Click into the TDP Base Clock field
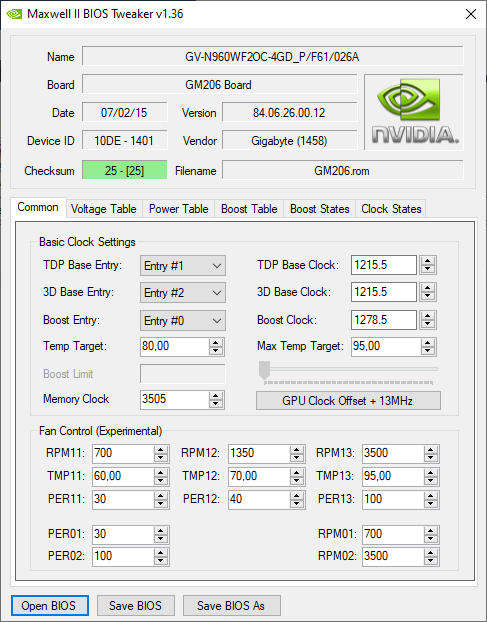Image resolution: width=487 pixels, height=622 pixels. click(x=383, y=265)
